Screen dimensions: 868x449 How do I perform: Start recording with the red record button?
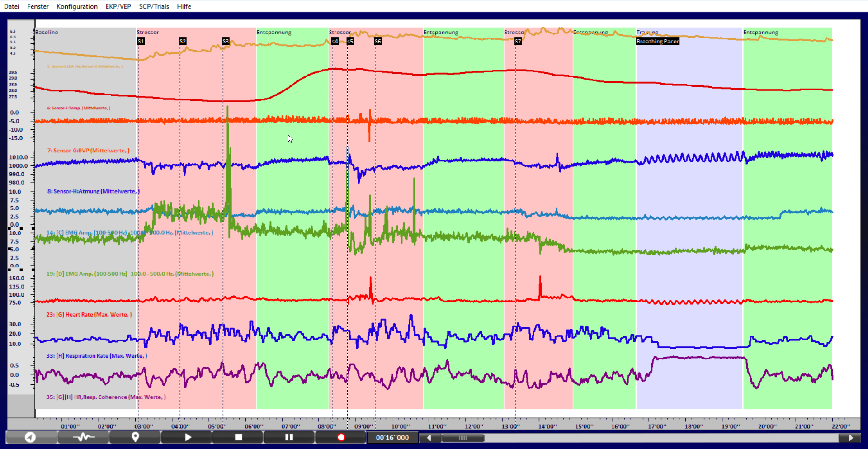pos(341,437)
